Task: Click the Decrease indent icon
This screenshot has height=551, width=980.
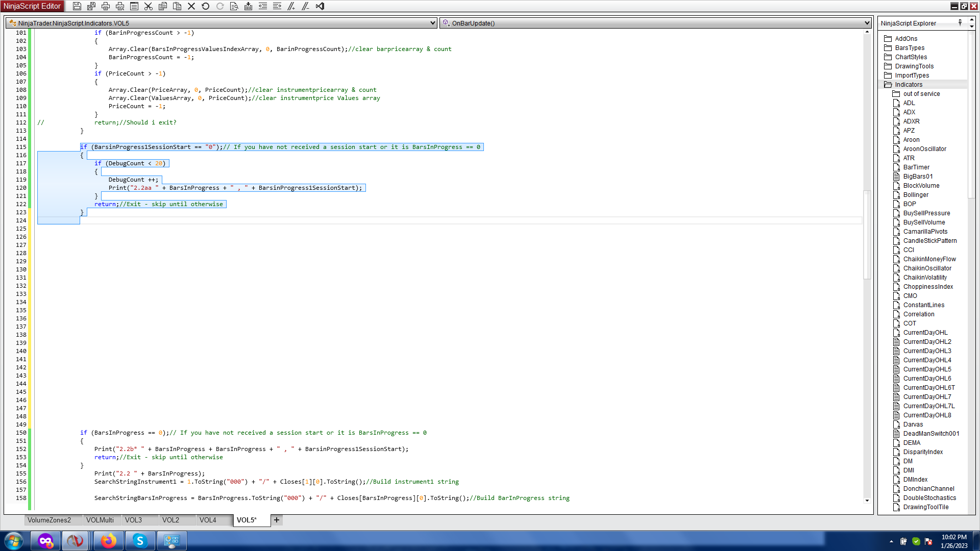Action: point(263,6)
